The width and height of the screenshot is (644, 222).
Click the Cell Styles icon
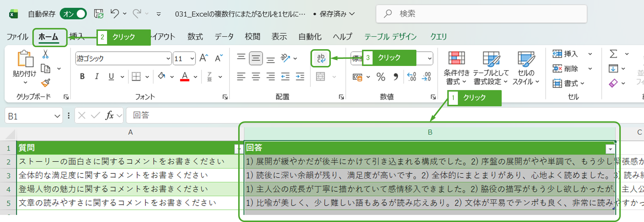[526, 59]
